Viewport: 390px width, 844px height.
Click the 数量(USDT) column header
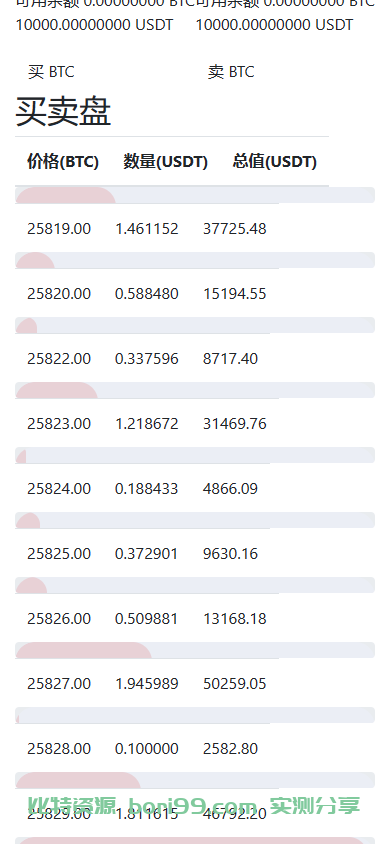[166, 161]
